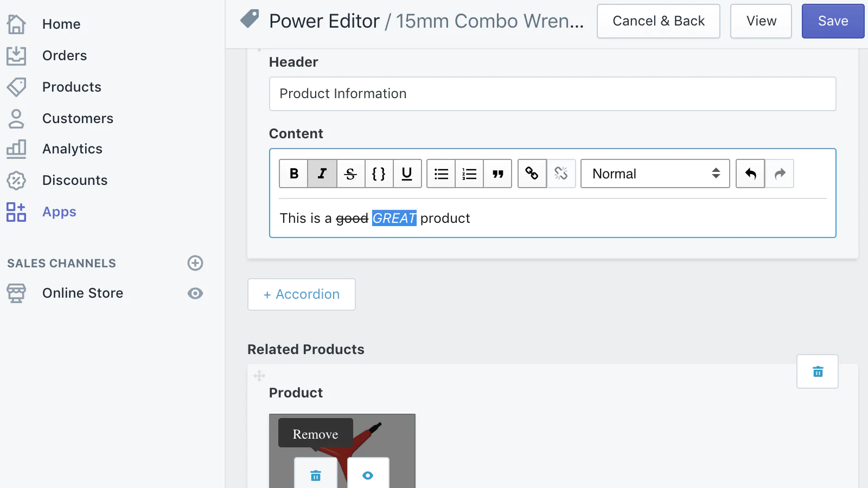
Task: Insert a blockquote
Action: [497, 174]
